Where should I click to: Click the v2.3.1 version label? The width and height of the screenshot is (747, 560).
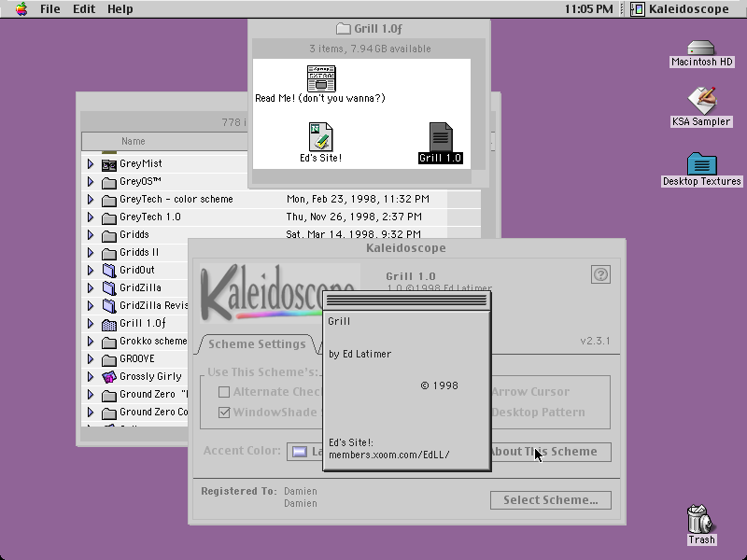(x=595, y=341)
